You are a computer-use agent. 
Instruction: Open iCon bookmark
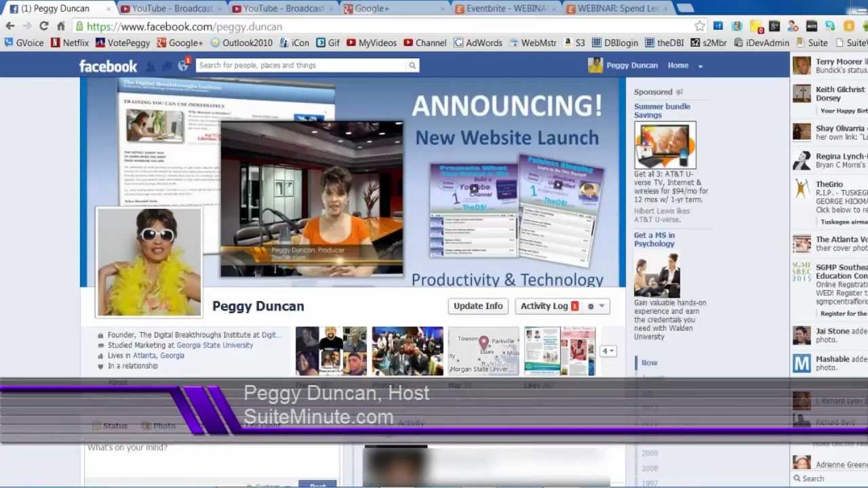(x=294, y=42)
